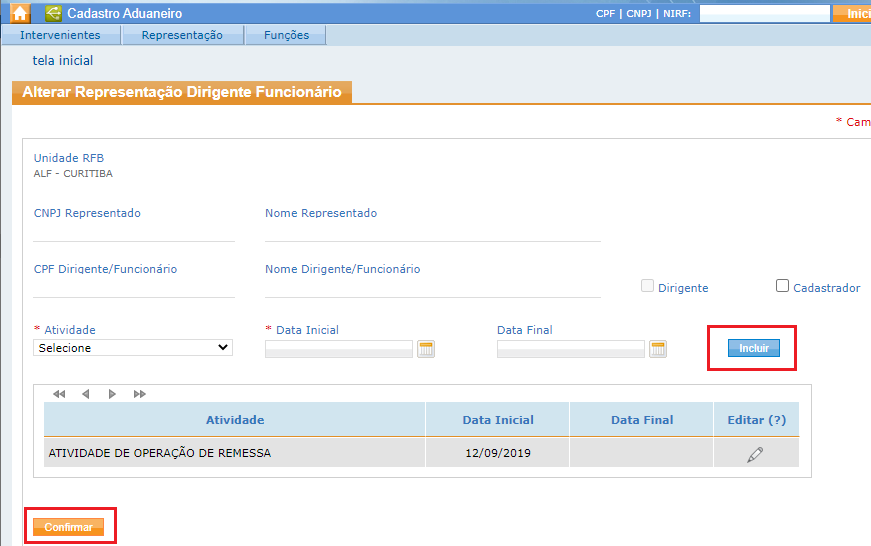The image size is (871, 546).
Task: Open the Data Final calendar picker
Action: pyautogui.click(x=658, y=349)
